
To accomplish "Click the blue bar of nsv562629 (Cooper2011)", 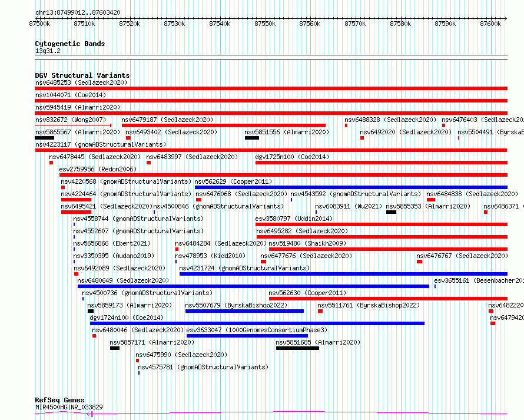I will point(351,187).
